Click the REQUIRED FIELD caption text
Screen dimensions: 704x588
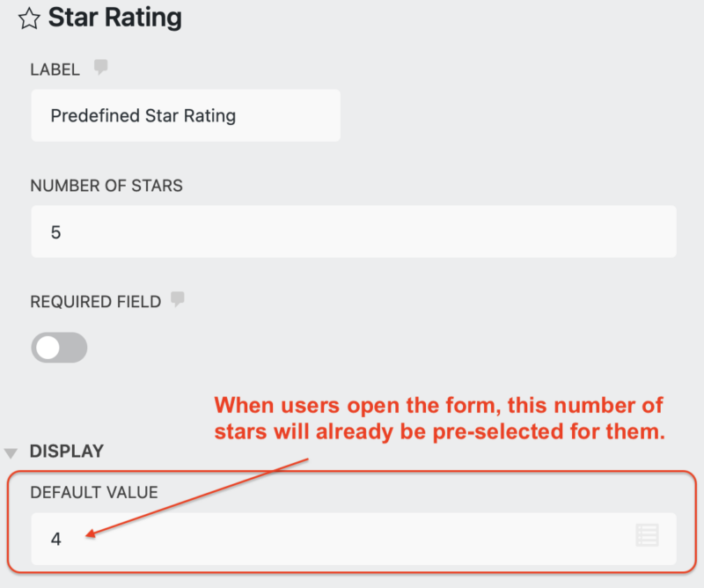(x=96, y=301)
